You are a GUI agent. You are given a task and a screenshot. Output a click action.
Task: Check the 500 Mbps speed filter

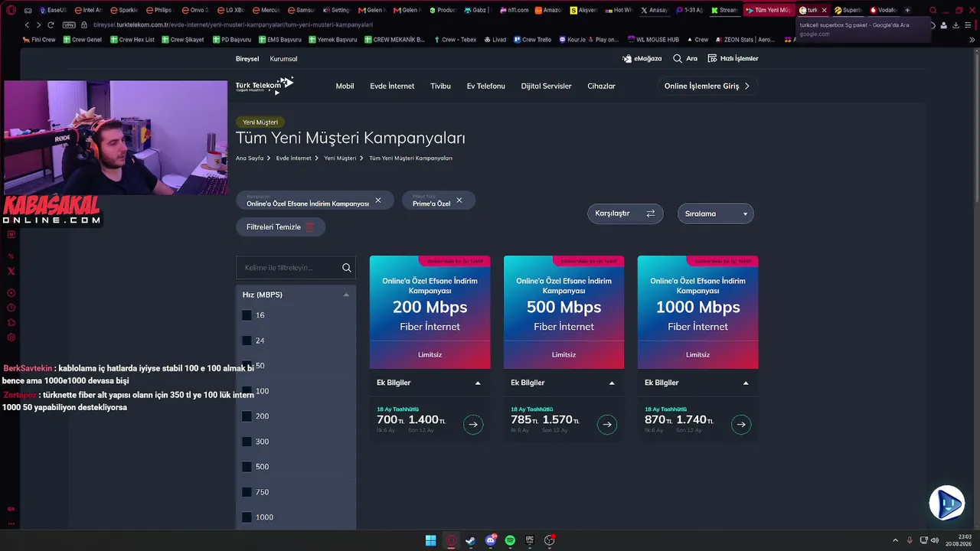coord(247,467)
